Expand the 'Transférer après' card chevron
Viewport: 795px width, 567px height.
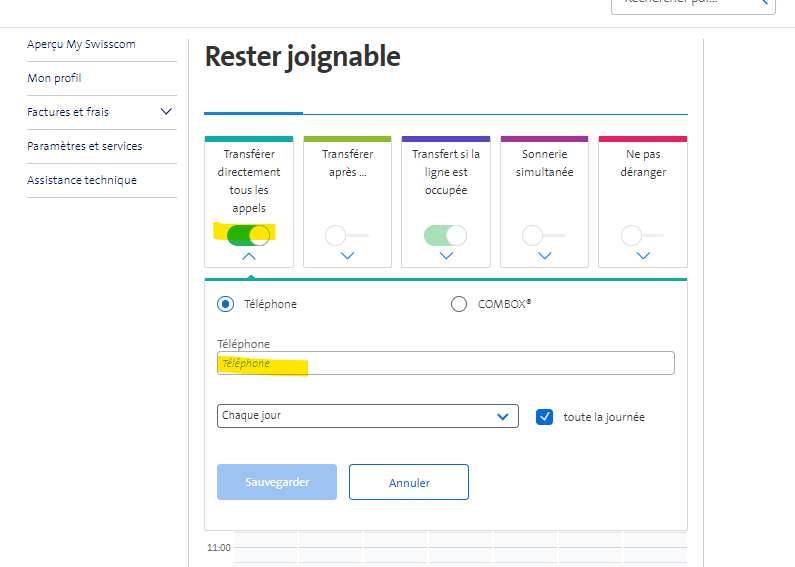pos(347,256)
